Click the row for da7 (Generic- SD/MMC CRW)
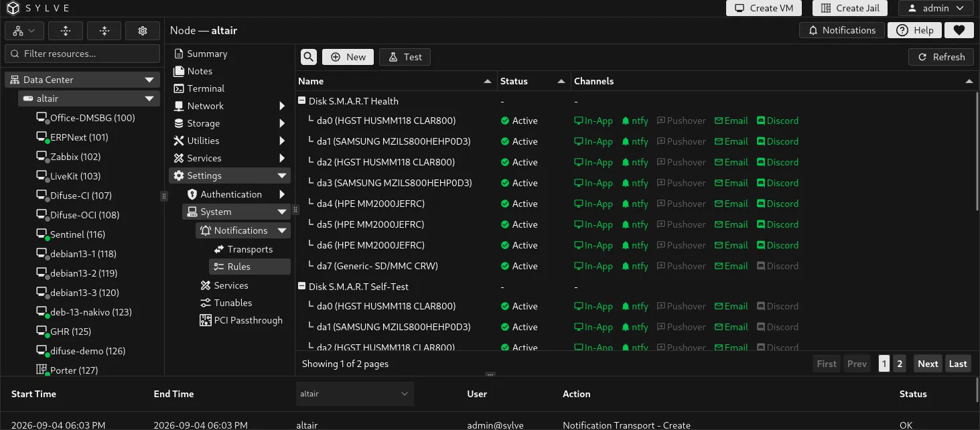Viewport: 980px width, 430px height. click(635, 266)
